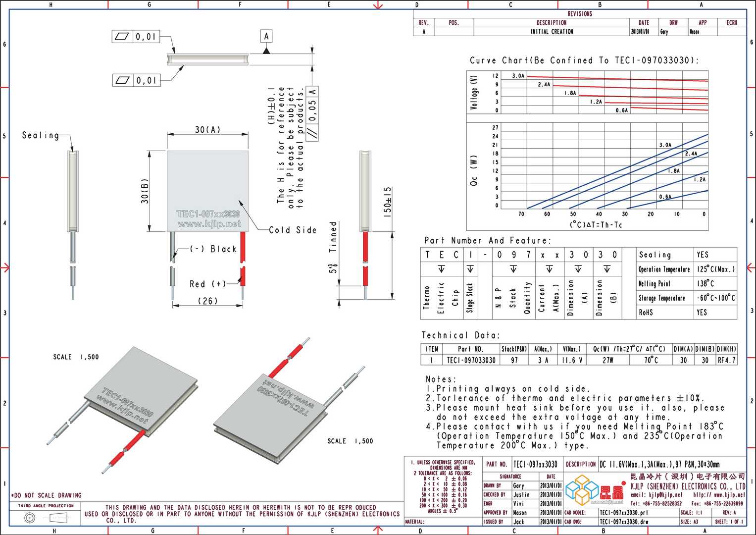Click the 'Notes:' heading
Image resolution: width=756 pixels, height=535 pixels.
coord(441,379)
